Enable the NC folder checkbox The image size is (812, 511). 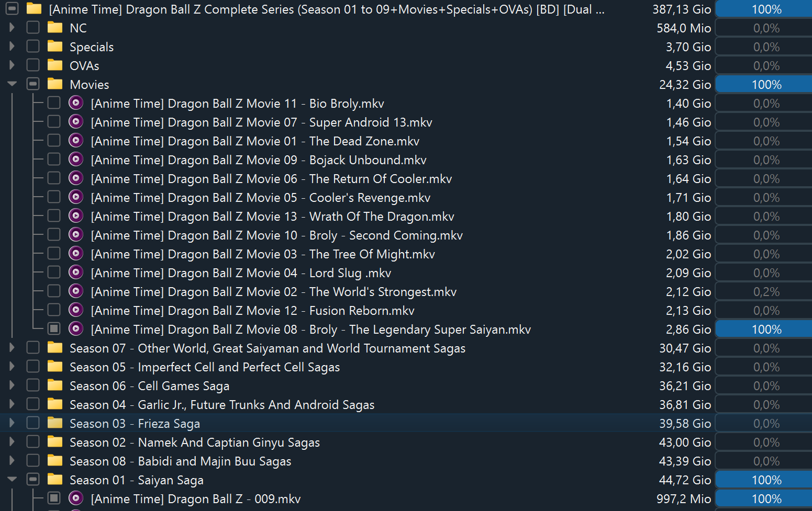point(33,28)
